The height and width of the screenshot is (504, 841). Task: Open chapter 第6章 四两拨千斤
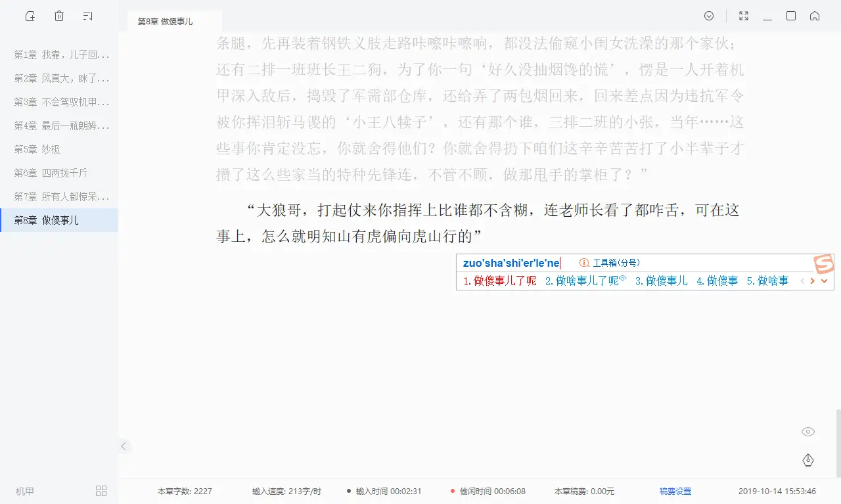point(59,173)
